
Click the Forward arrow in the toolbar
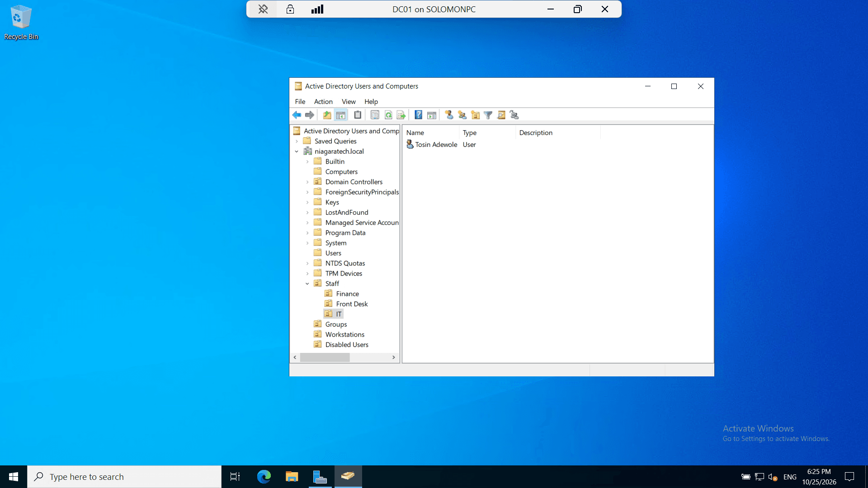(x=310, y=115)
